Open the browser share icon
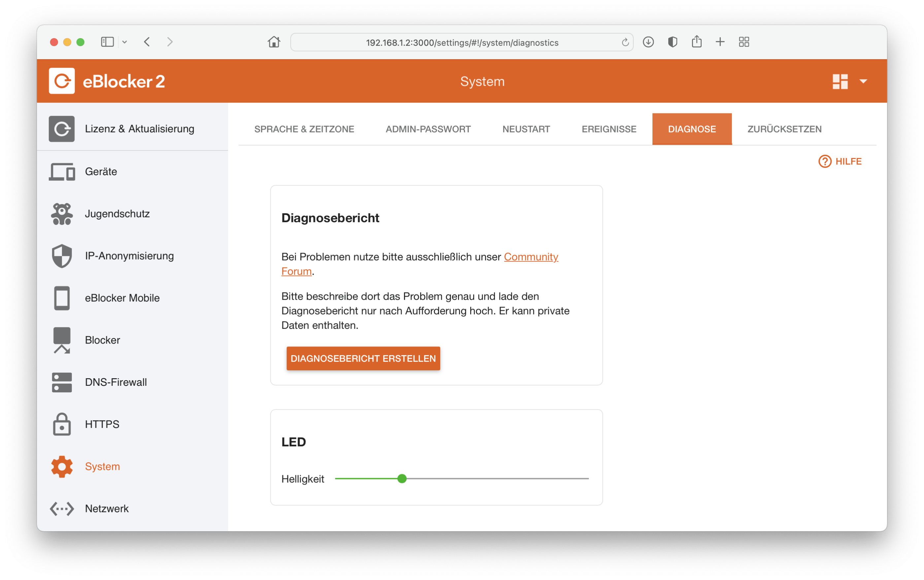This screenshot has width=924, height=580. [696, 42]
